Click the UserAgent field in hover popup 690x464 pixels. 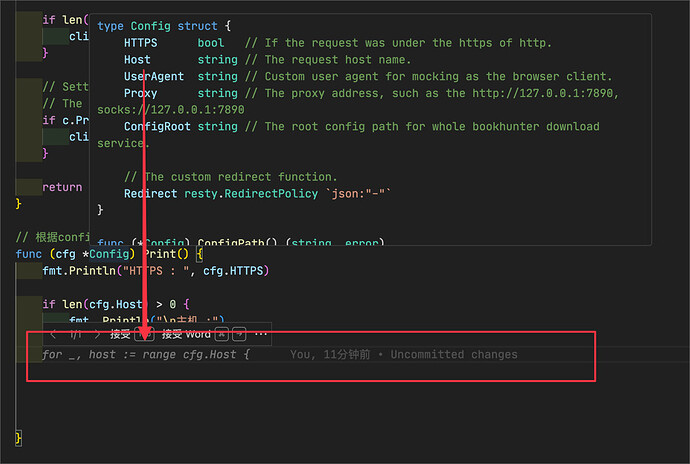pos(154,77)
